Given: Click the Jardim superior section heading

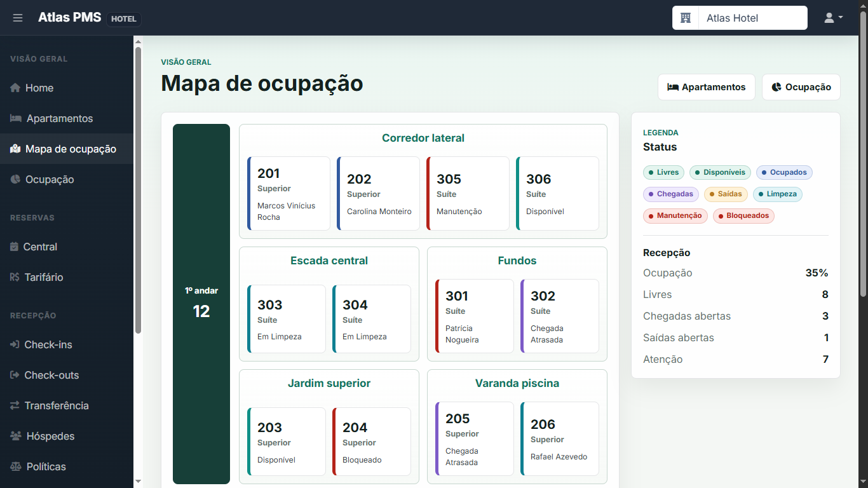Looking at the screenshot, I should click(329, 383).
